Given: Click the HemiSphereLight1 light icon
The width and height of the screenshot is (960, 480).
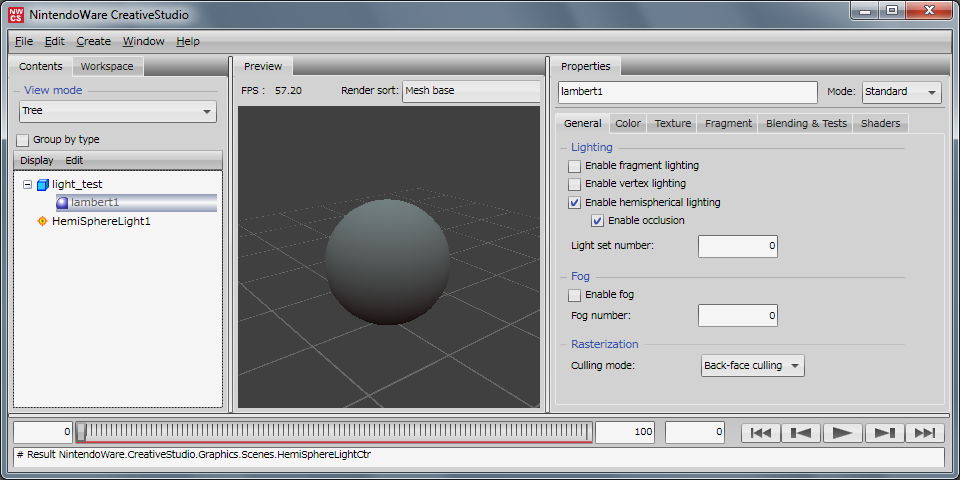Looking at the screenshot, I should pyautogui.click(x=42, y=221).
